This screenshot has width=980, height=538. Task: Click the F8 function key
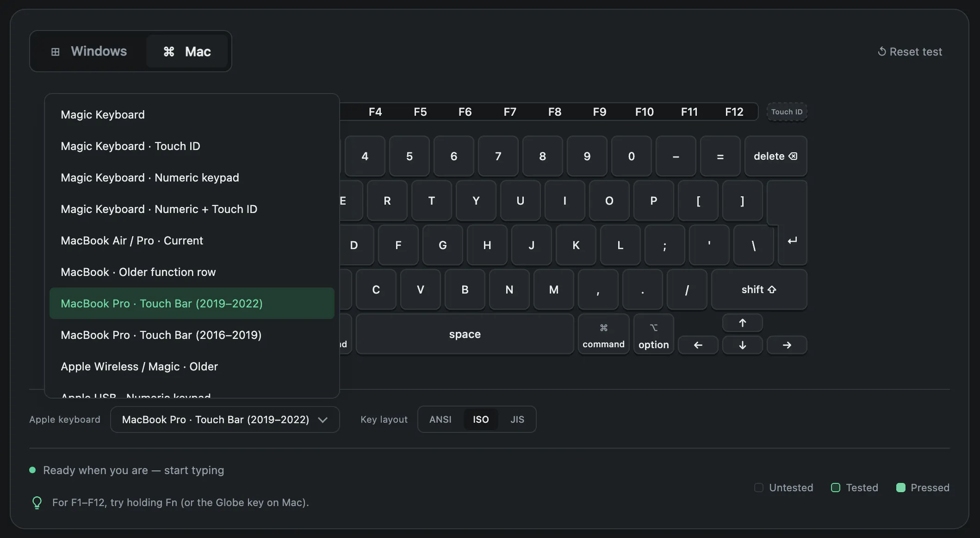554,112
